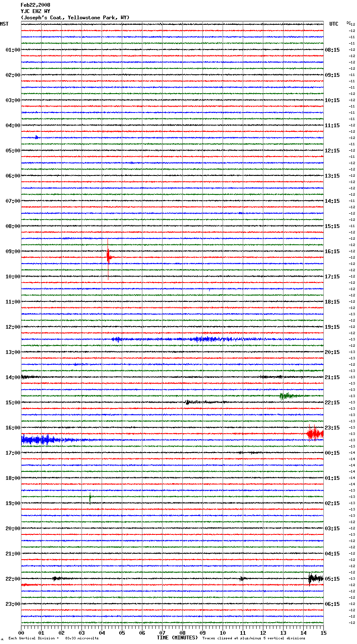
Task: Click the MST time label "09:00"
Action: click(13, 251)
